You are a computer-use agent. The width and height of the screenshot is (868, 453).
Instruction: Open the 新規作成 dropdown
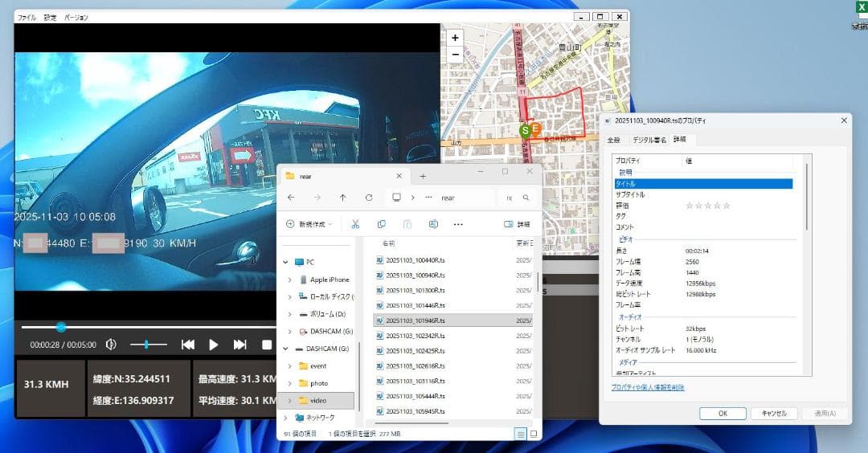[x=310, y=224]
